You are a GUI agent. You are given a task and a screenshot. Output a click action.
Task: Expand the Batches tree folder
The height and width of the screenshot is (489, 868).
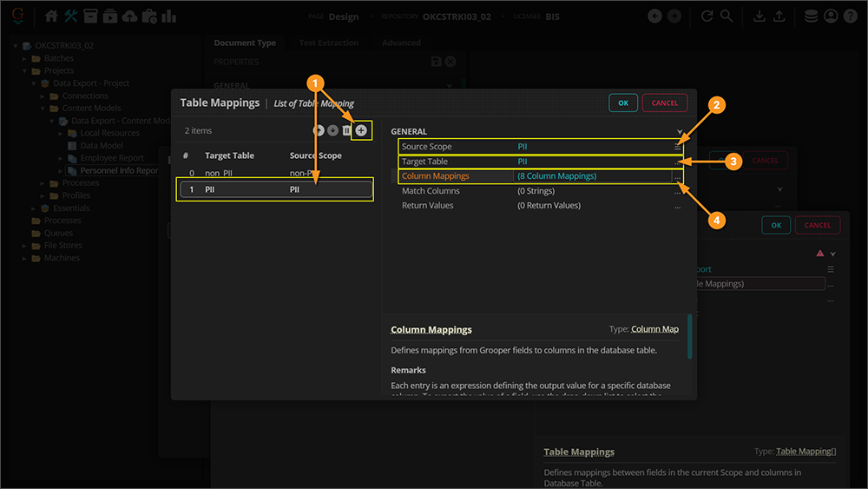(x=26, y=58)
